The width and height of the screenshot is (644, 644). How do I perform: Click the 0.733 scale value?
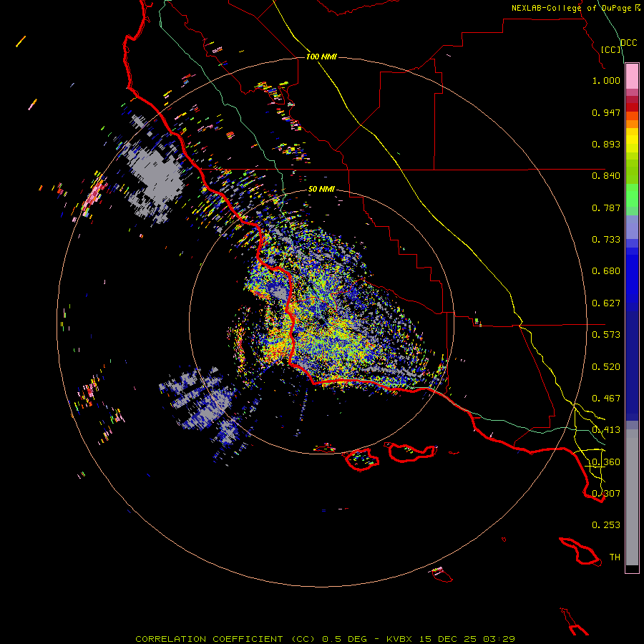tap(606, 240)
